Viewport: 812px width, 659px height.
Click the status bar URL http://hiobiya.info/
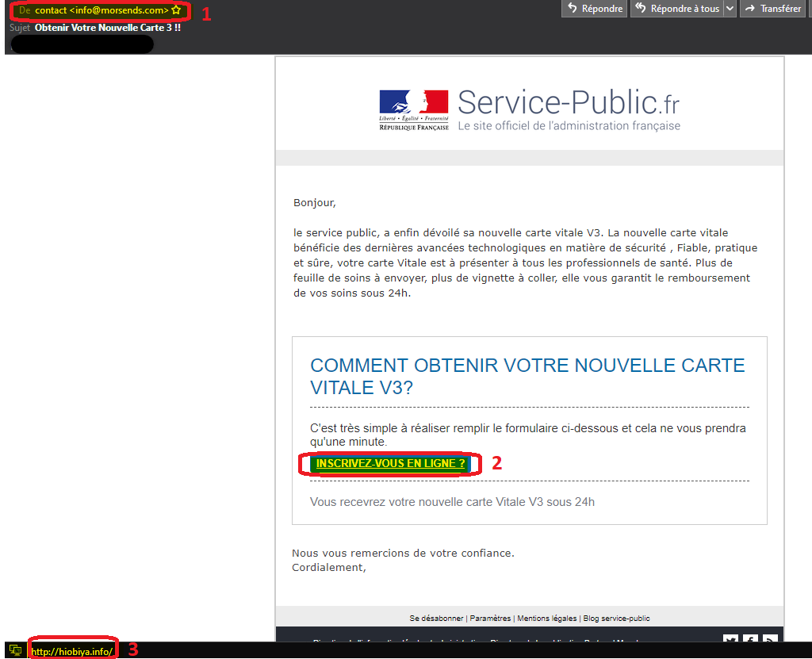[x=72, y=651]
